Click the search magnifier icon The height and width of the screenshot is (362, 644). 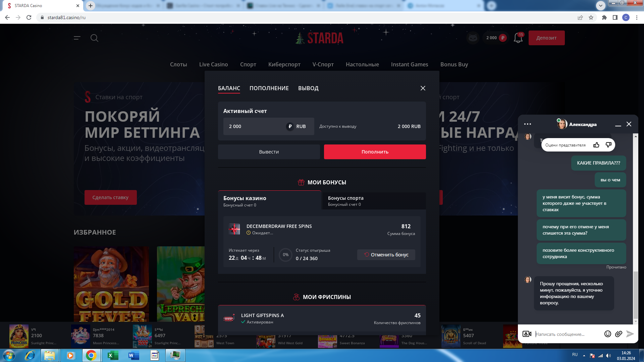95,38
